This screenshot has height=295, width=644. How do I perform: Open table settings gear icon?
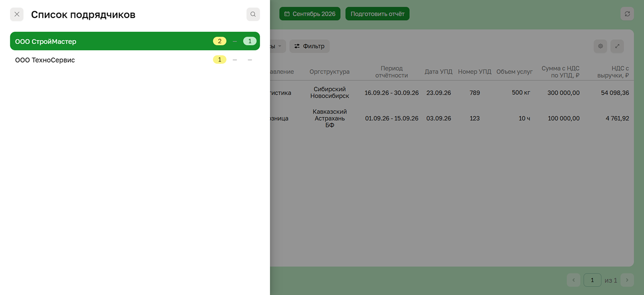(600, 46)
